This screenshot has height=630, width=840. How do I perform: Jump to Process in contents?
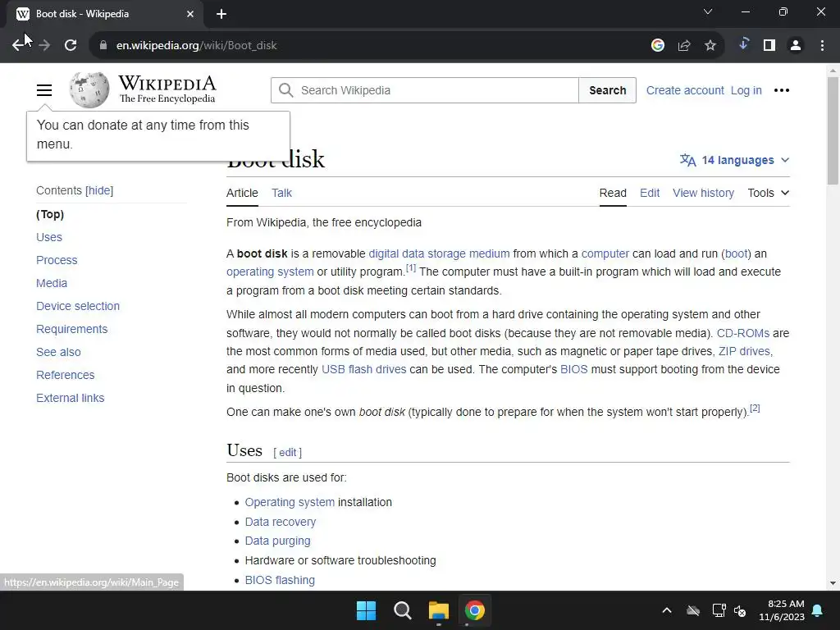point(57,260)
